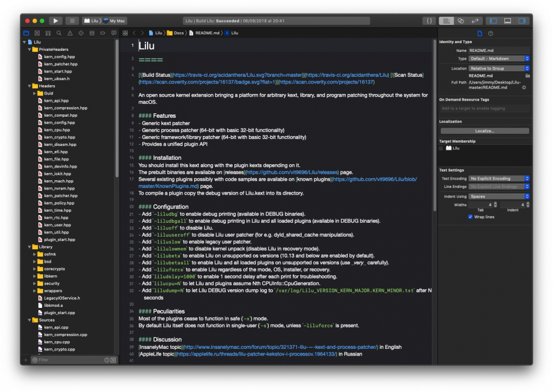
Task: Collapse the Library folder
Action: 30,247
